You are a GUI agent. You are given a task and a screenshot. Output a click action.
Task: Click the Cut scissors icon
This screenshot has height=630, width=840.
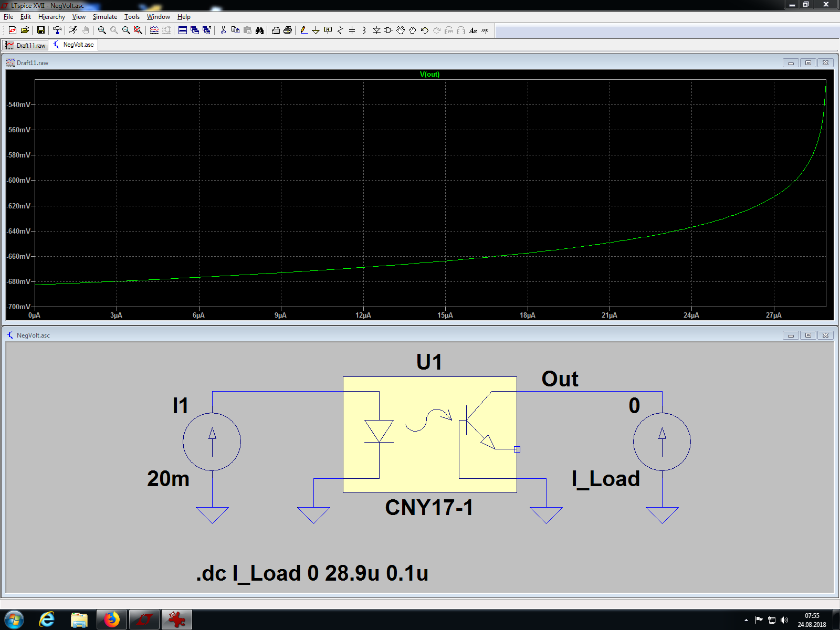[x=223, y=30]
